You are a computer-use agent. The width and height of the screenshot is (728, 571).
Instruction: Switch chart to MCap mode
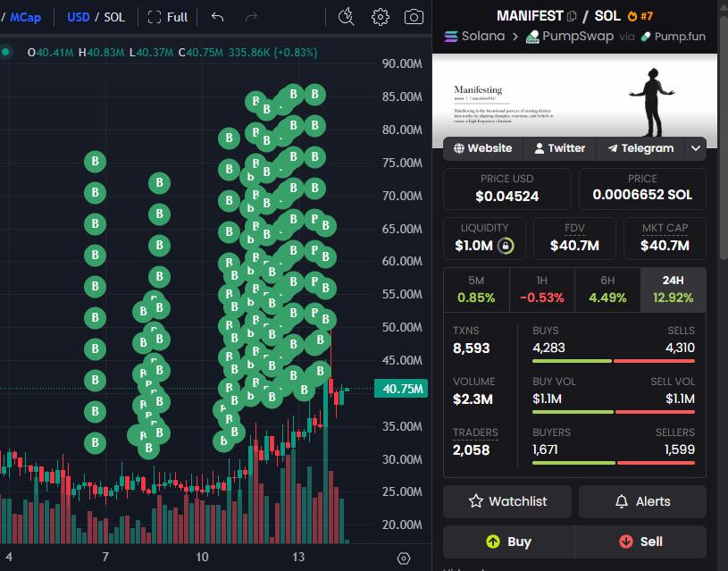point(25,18)
